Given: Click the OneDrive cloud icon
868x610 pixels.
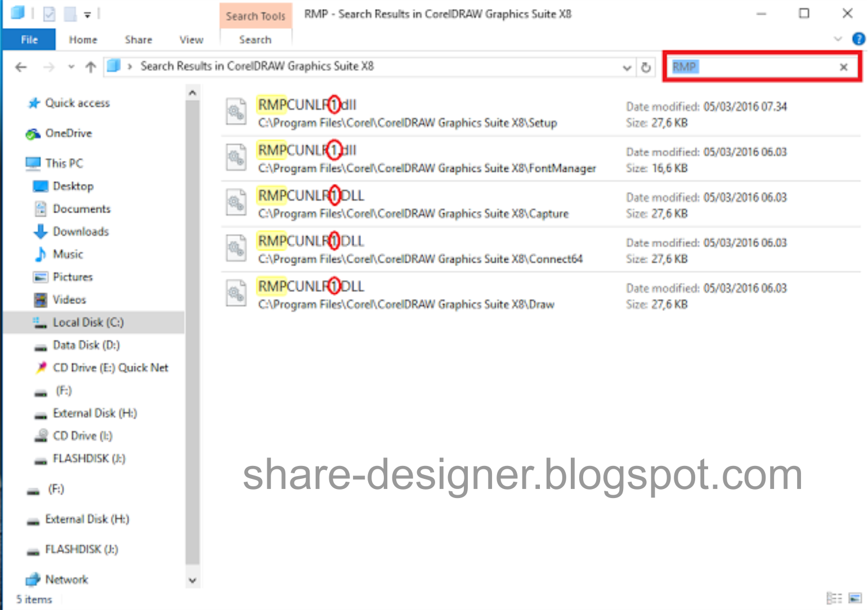Looking at the screenshot, I should 33,134.
